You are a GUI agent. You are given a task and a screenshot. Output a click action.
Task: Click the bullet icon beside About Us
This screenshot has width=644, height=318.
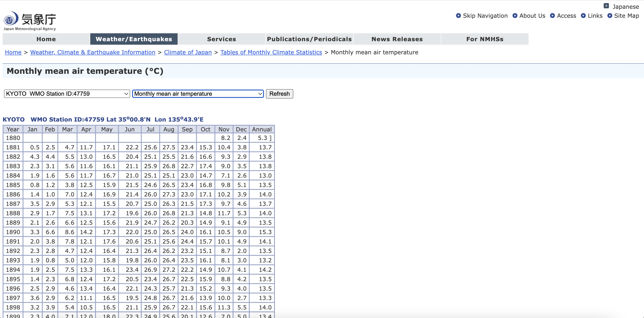point(515,16)
